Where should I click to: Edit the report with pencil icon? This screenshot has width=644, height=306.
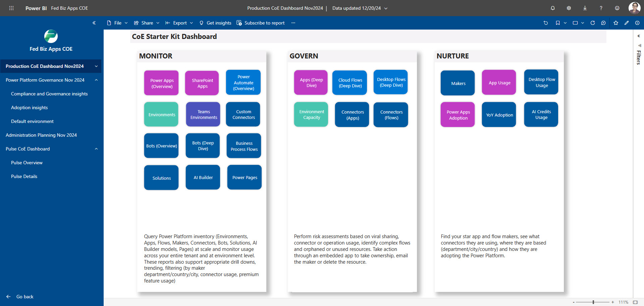click(627, 23)
